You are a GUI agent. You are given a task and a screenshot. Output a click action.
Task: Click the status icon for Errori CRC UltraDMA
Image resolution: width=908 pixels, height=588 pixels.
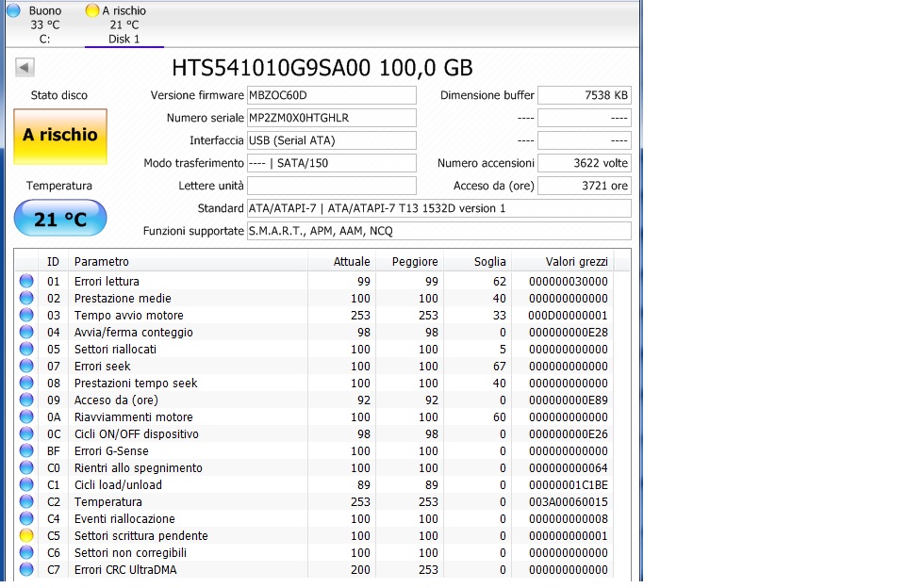coord(26,569)
